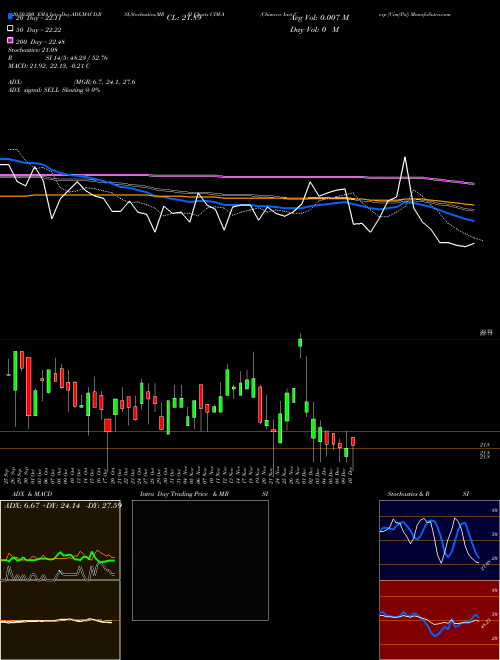Viewport: 500px width, 660px height.
Task: Click the white 50 Day legend swatch
Action: [x=10, y=29]
